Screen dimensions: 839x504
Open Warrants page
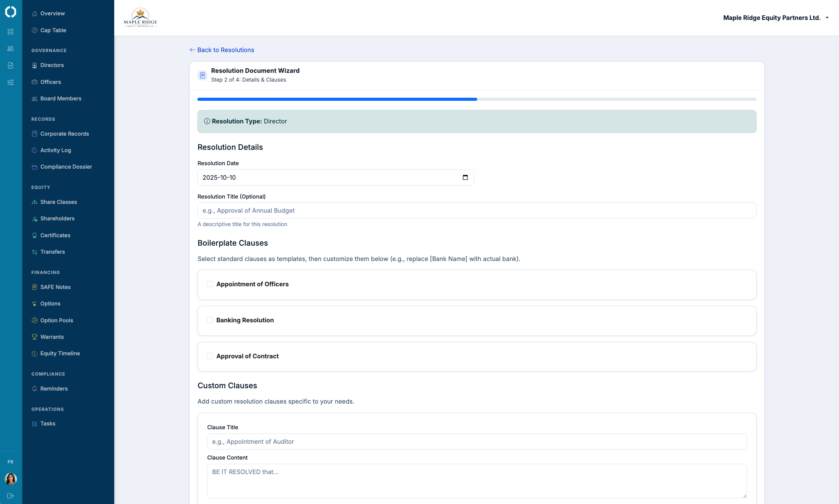52,337
